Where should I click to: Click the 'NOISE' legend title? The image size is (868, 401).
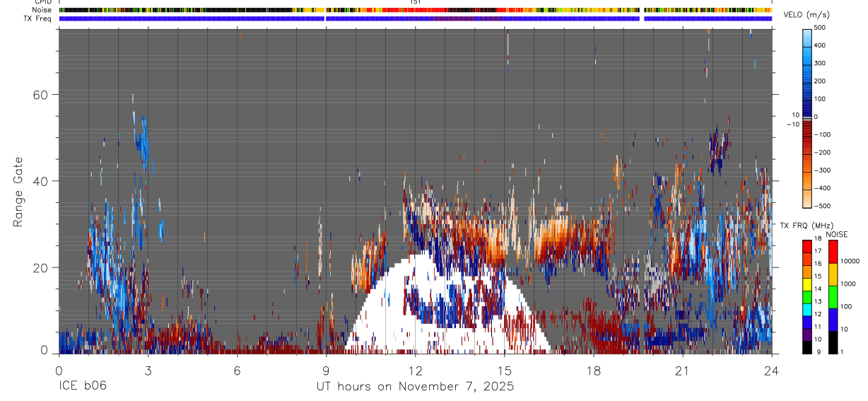[x=838, y=234]
